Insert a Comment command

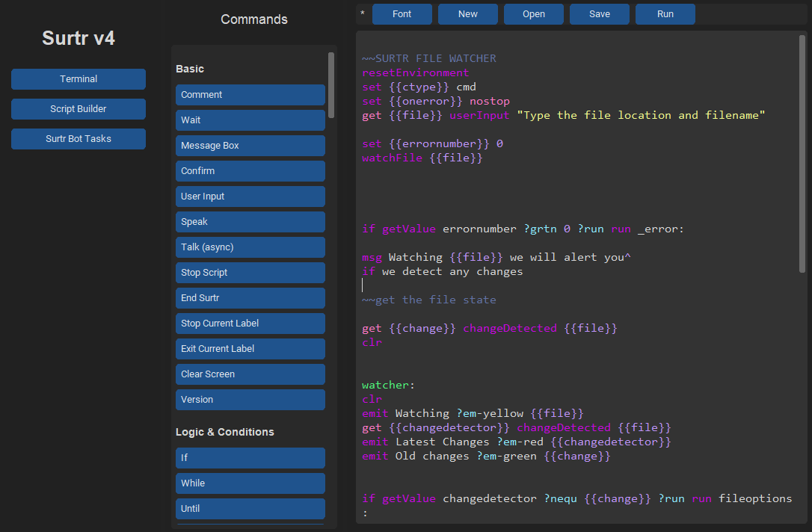250,95
